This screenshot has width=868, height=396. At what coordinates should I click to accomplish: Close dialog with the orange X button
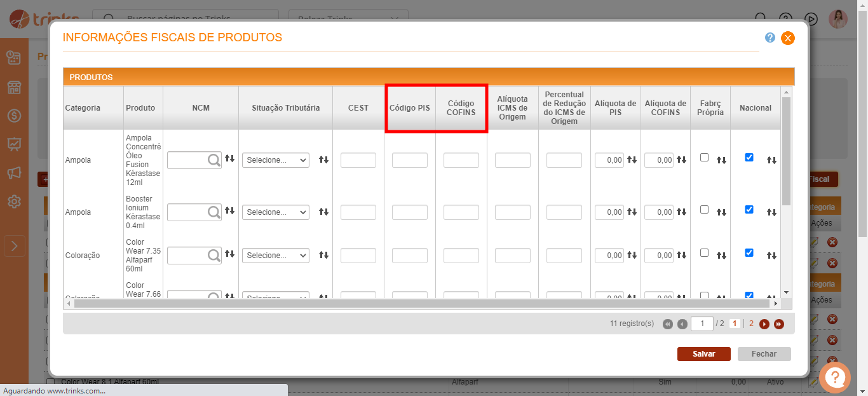click(788, 38)
